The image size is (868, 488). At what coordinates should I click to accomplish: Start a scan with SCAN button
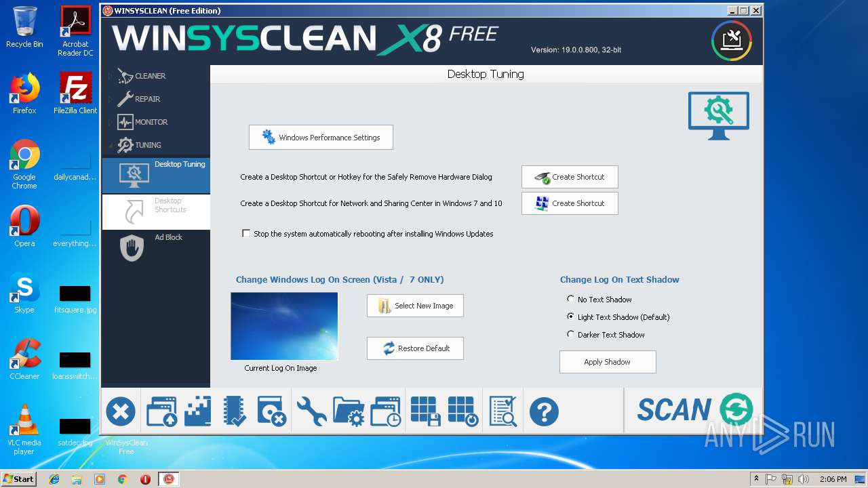click(694, 410)
